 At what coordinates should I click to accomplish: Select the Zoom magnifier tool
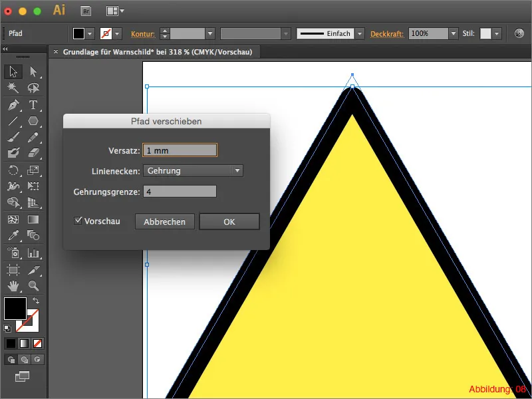(33, 286)
